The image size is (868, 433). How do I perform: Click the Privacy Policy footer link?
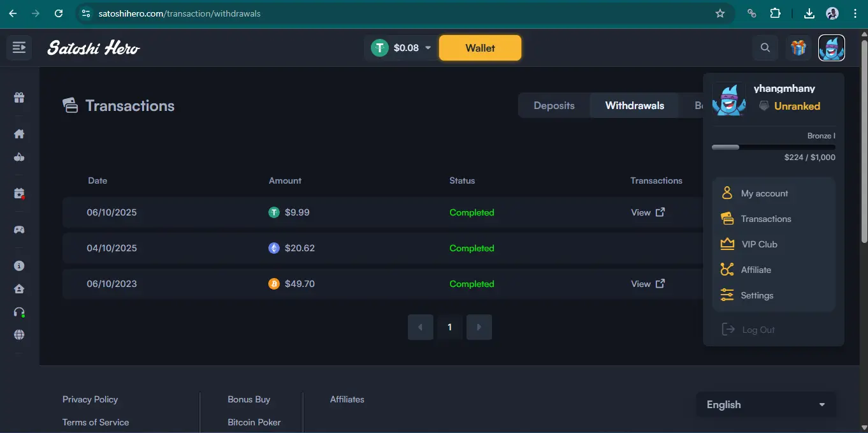90,399
